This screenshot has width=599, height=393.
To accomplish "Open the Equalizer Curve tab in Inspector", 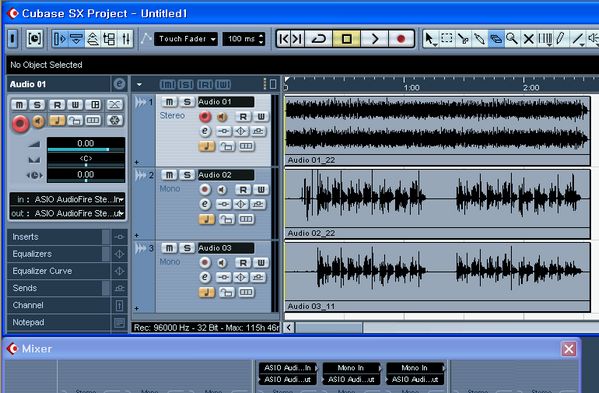I will click(x=59, y=271).
